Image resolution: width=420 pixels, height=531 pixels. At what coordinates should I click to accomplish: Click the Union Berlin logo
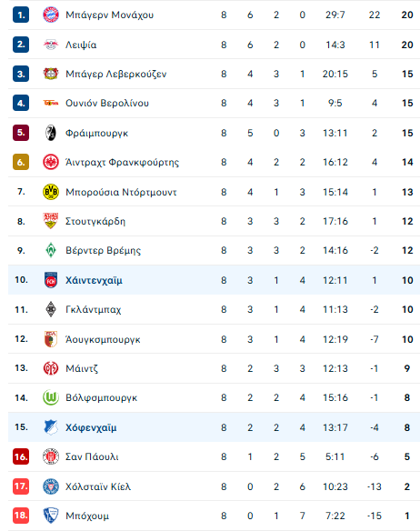51,103
